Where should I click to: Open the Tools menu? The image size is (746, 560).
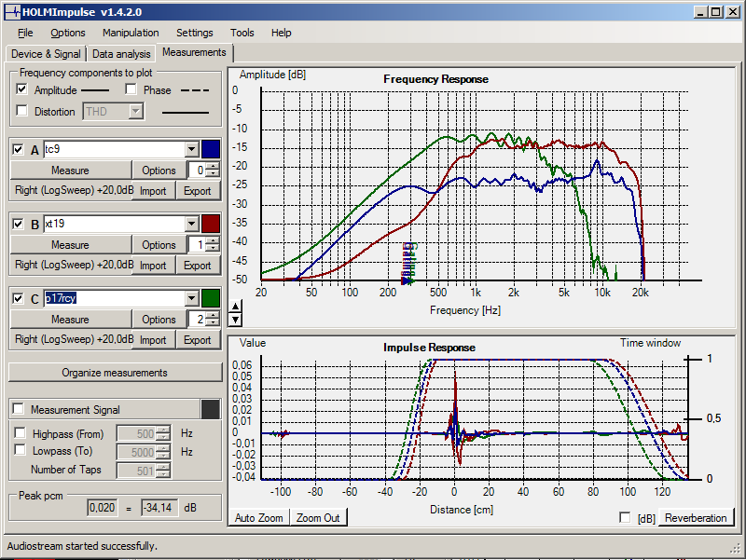[x=242, y=33]
